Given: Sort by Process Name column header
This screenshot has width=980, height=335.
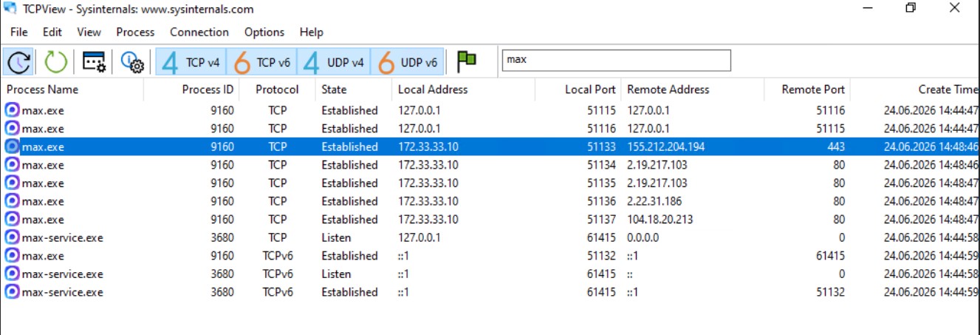Looking at the screenshot, I should coord(72,89).
